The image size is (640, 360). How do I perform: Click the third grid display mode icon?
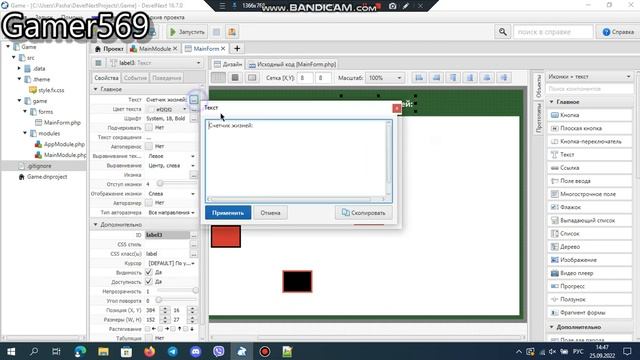pos(252,78)
